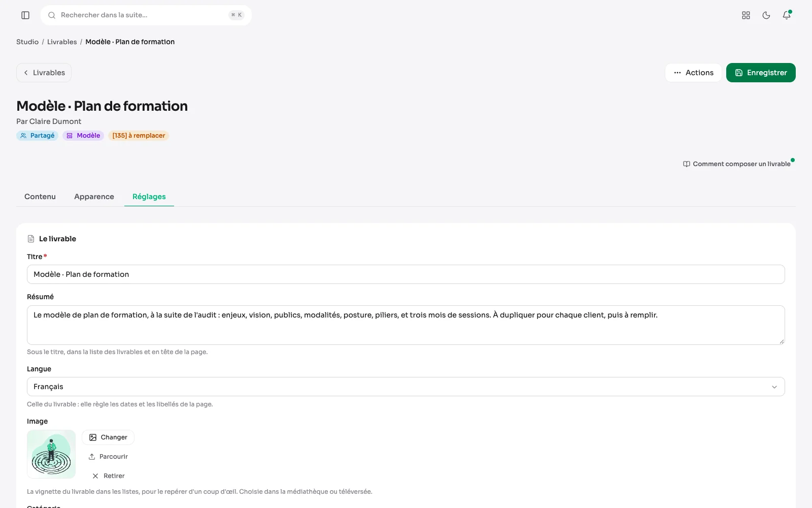Click the X icon beside Retirer
The width and height of the screenshot is (812, 508).
click(x=95, y=476)
